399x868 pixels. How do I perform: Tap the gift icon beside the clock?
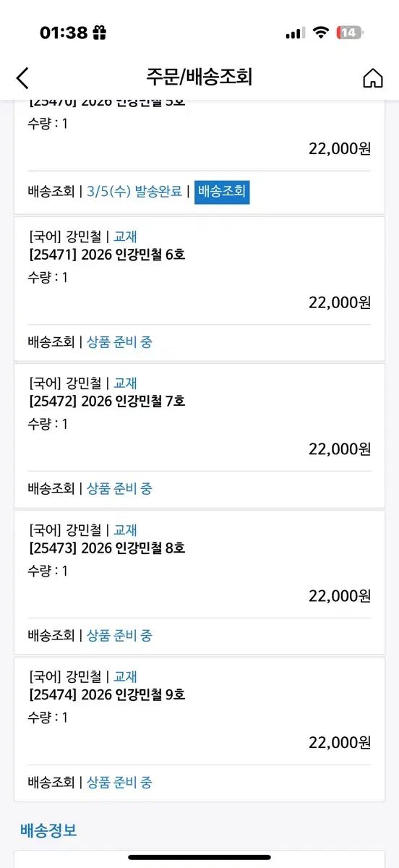tap(99, 33)
